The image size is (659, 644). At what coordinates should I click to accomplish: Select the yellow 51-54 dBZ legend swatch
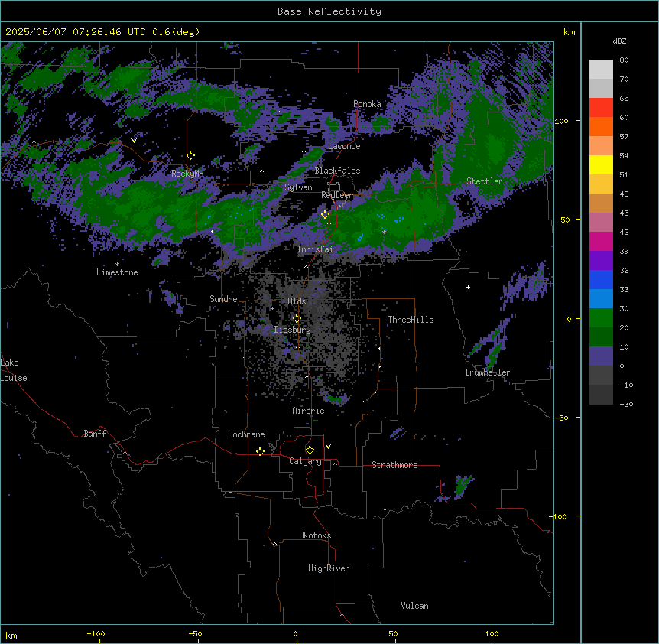point(601,164)
